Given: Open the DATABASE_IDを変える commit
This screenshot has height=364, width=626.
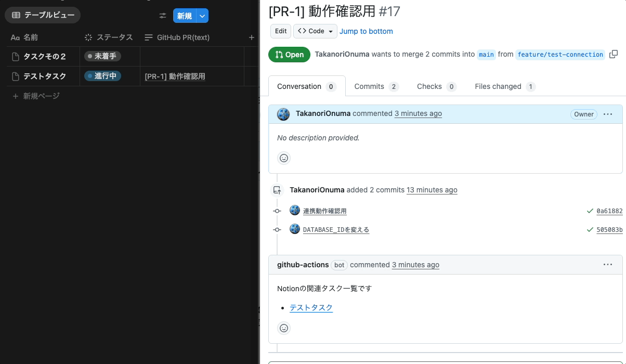Looking at the screenshot, I should [x=336, y=229].
